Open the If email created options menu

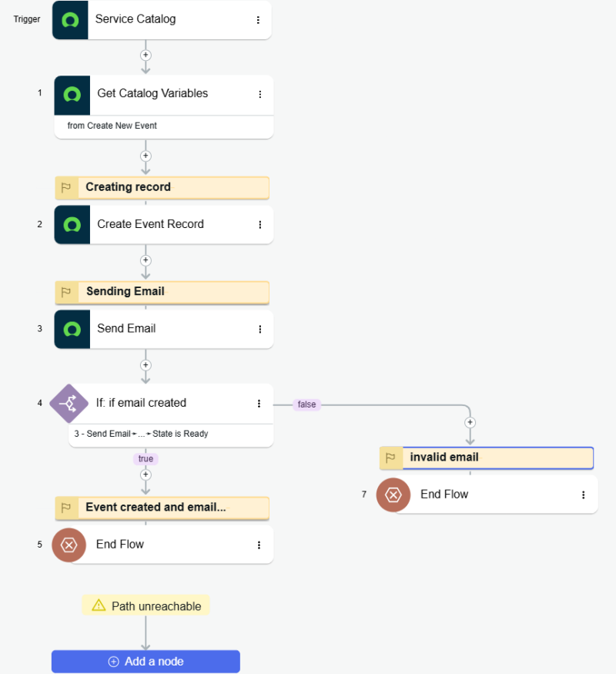click(259, 404)
